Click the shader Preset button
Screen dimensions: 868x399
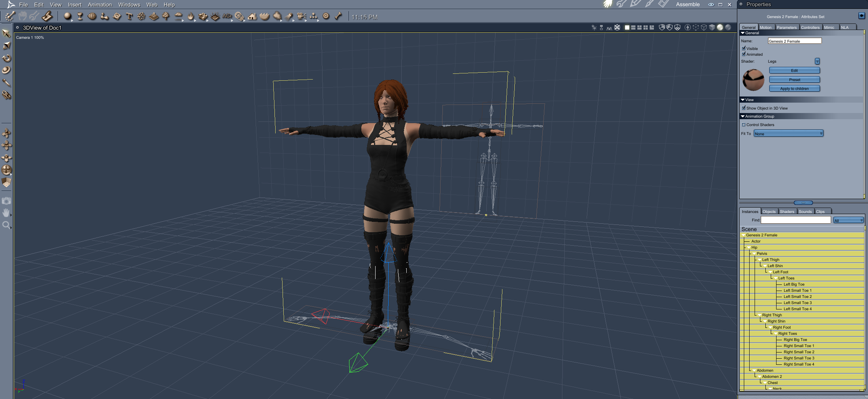click(794, 80)
